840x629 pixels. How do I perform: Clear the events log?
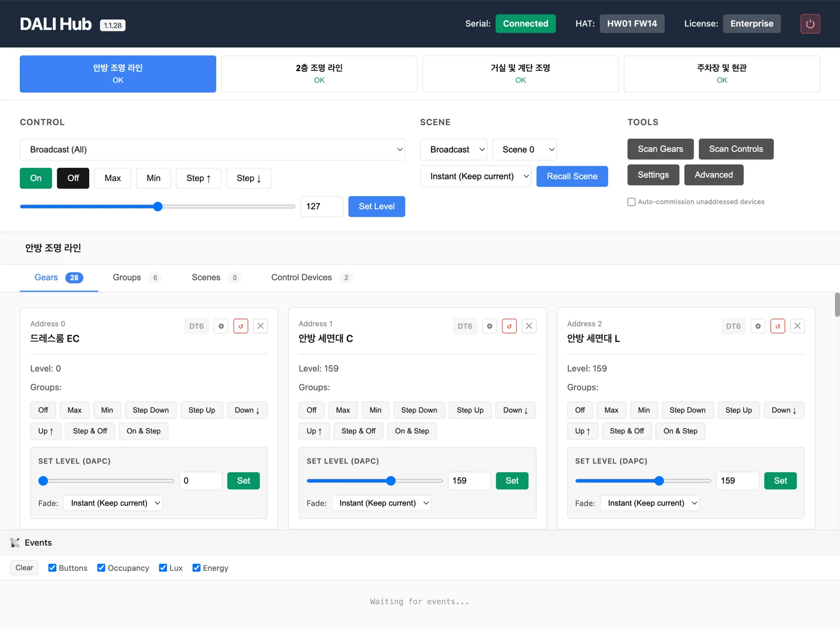tap(24, 568)
